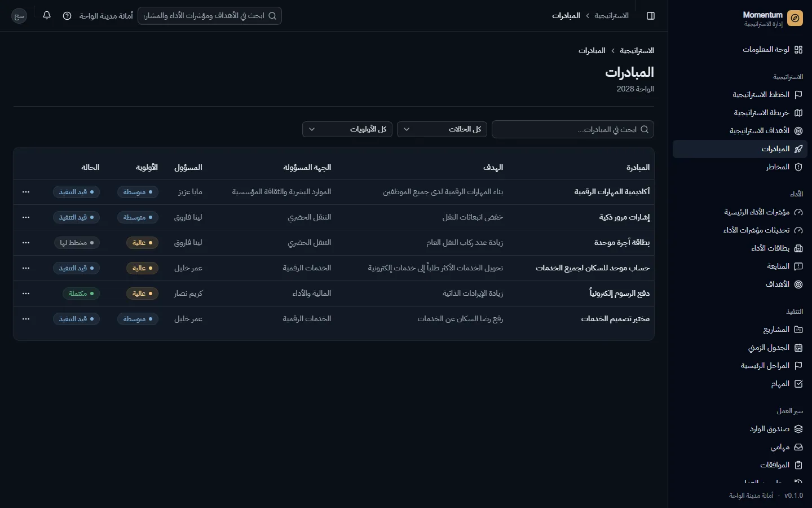
Task: Open row actions for بطاقة أجرة موحدة
Action: pyautogui.click(x=26, y=243)
